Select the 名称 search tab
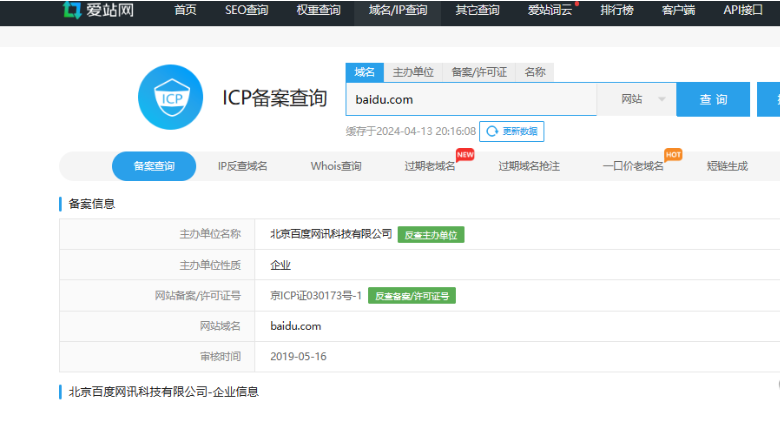The width and height of the screenshot is (780, 424). pyautogui.click(x=535, y=72)
